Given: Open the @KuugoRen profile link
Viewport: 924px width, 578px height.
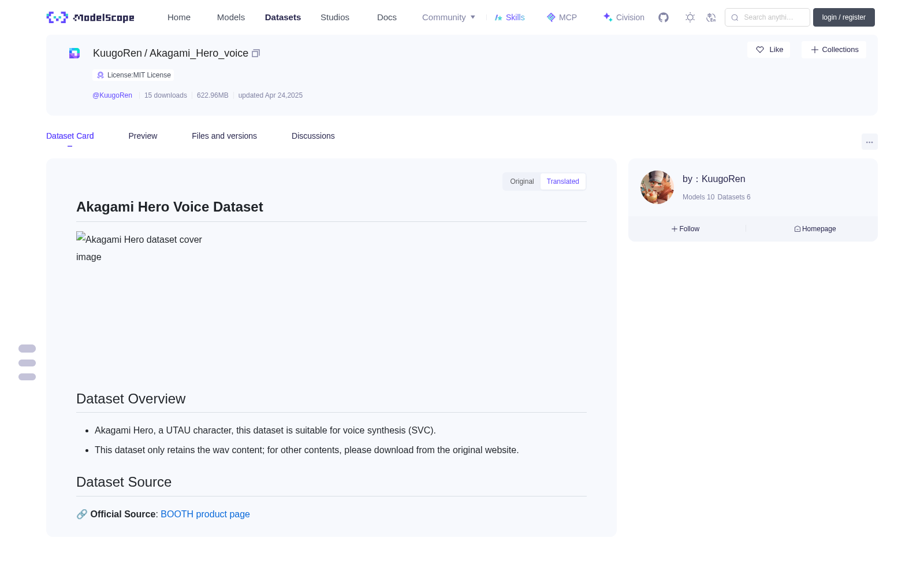Looking at the screenshot, I should [112, 95].
